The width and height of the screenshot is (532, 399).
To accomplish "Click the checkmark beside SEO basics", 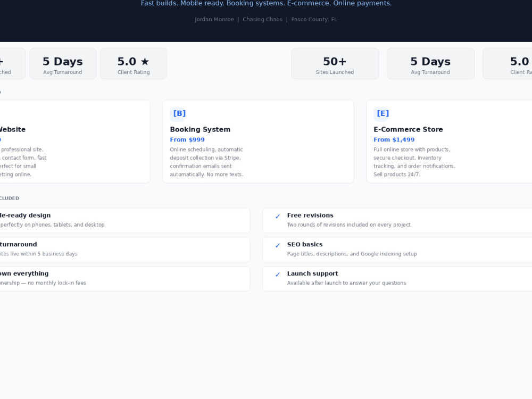I will pyautogui.click(x=278, y=246).
